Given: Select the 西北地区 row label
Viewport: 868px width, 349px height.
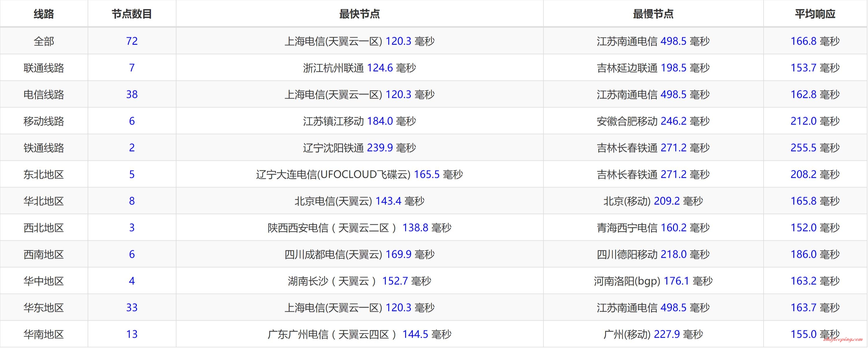Looking at the screenshot, I should point(44,228).
